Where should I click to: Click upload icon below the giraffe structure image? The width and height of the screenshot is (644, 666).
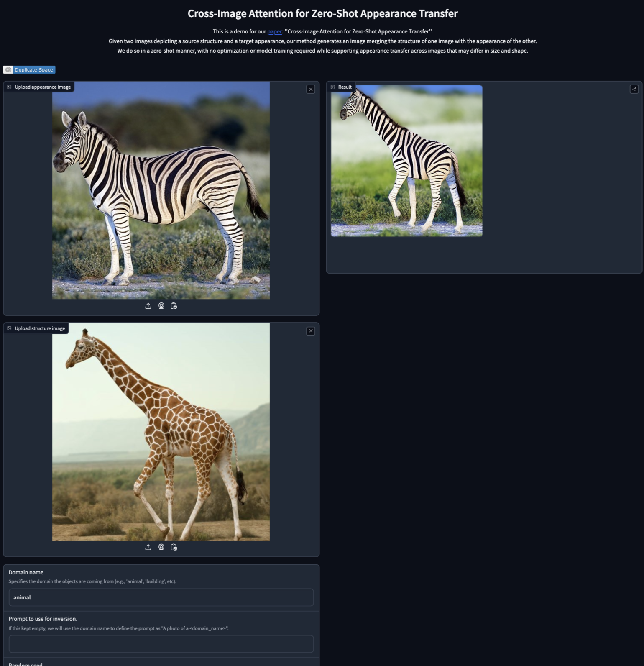coord(148,547)
